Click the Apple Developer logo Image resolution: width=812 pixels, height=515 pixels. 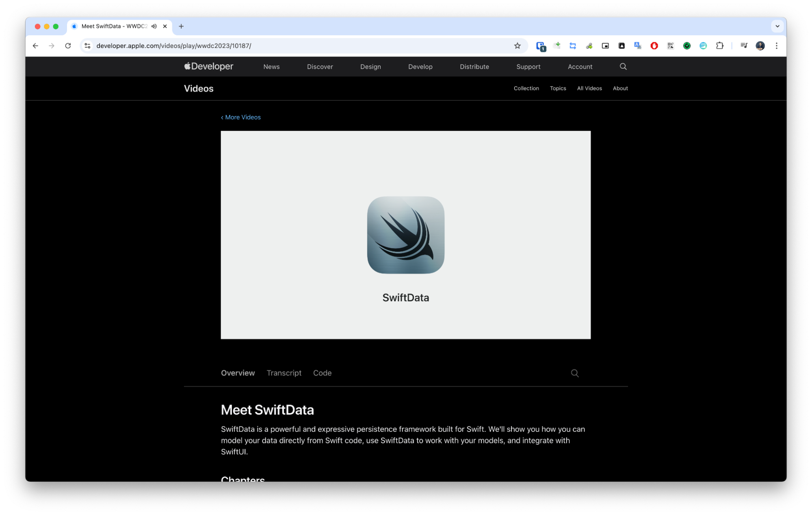pyautogui.click(x=208, y=67)
